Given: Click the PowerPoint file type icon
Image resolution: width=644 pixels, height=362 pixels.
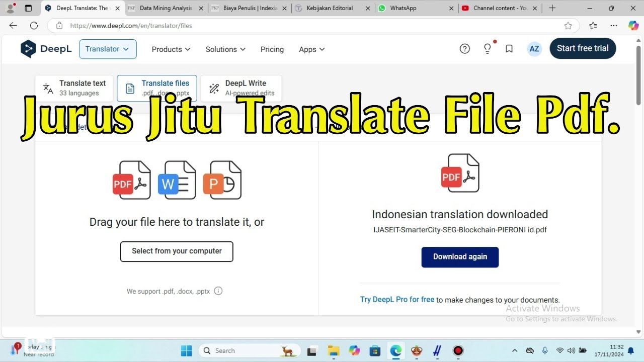Looking at the screenshot, I should point(222,180).
